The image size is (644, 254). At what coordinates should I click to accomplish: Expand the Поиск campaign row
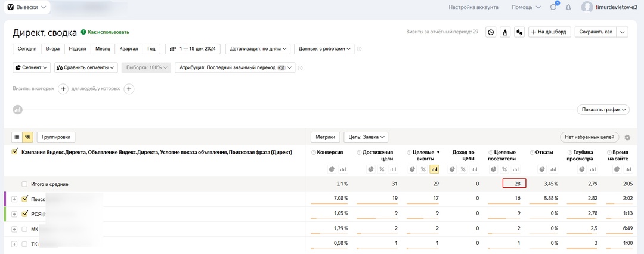pos(14,199)
